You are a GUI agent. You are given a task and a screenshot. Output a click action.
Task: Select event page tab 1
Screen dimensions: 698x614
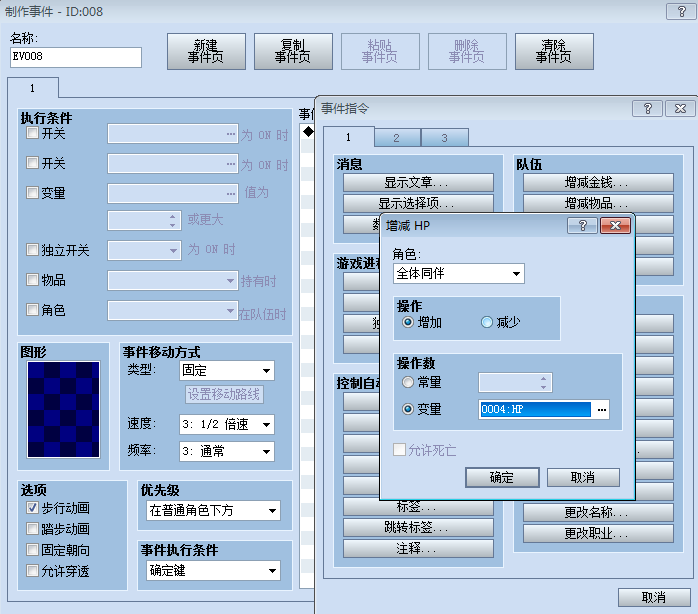point(32,88)
